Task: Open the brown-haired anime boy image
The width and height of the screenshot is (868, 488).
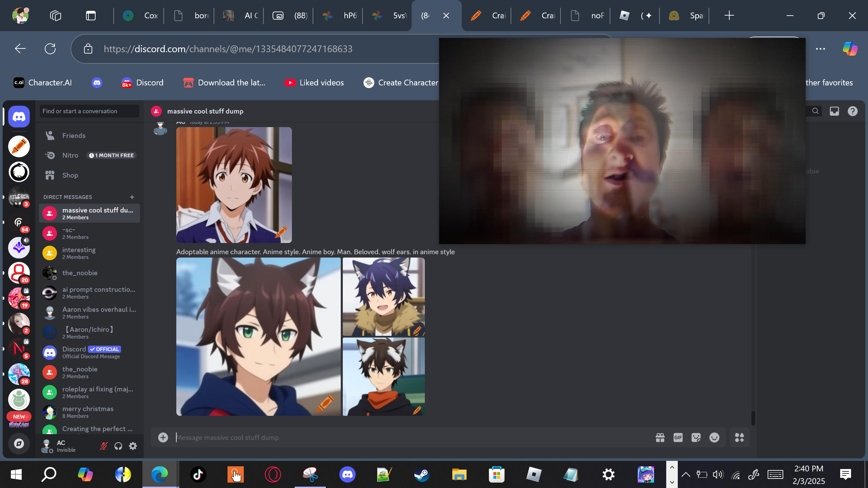Action: 234,185
